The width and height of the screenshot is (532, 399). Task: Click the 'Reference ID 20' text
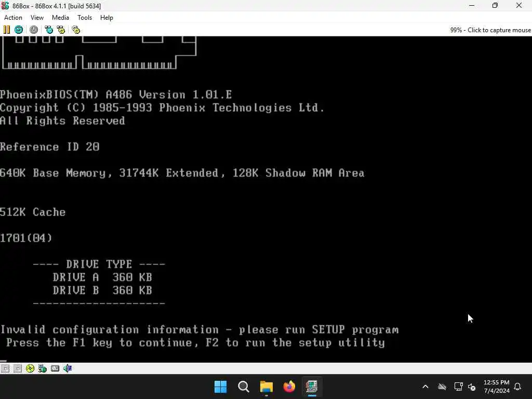[x=50, y=147]
